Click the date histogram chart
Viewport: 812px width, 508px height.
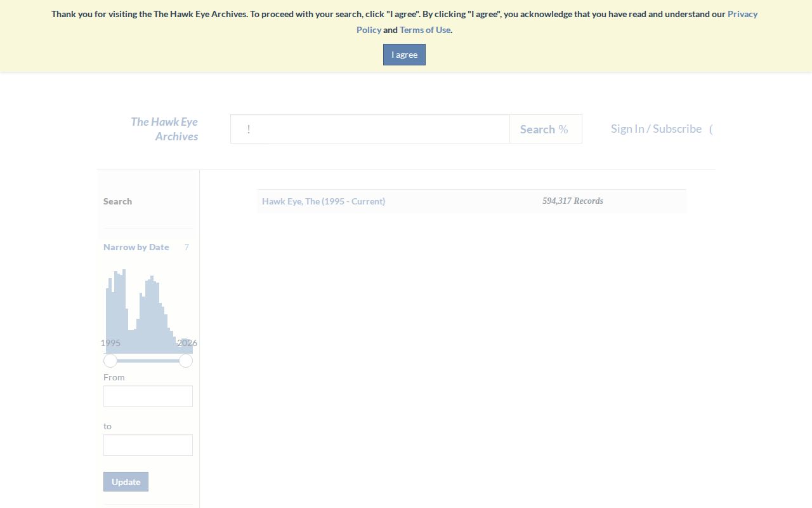click(x=148, y=311)
